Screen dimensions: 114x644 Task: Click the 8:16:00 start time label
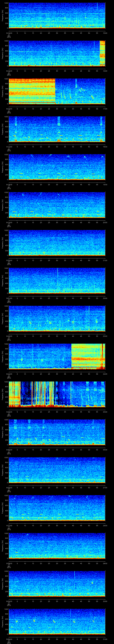tap(9, 109)
